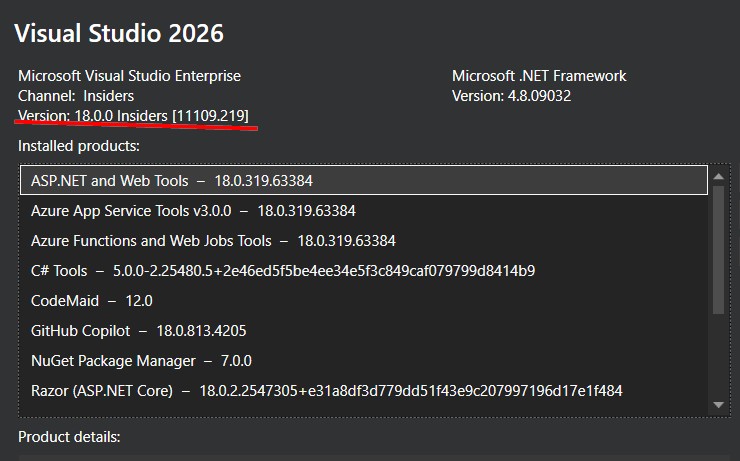Click the scroll up arrow of products list

[718, 175]
